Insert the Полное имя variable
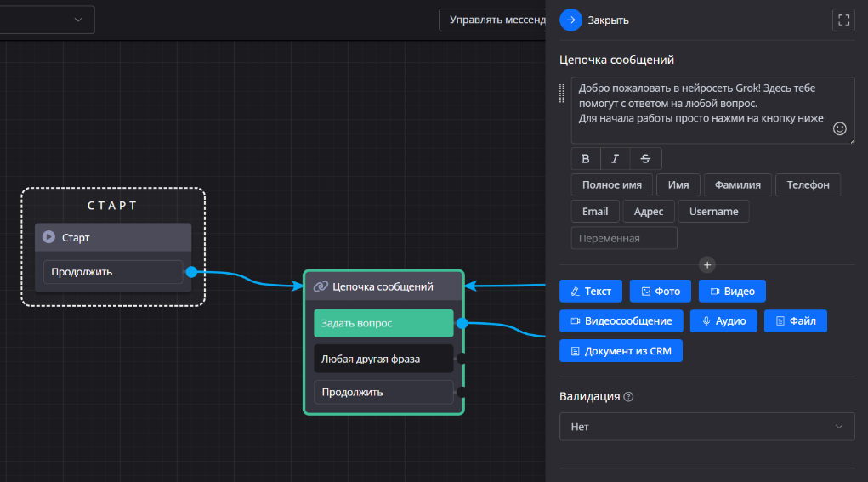Image resolution: width=868 pixels, height=482 pixels. pos(611,185)
